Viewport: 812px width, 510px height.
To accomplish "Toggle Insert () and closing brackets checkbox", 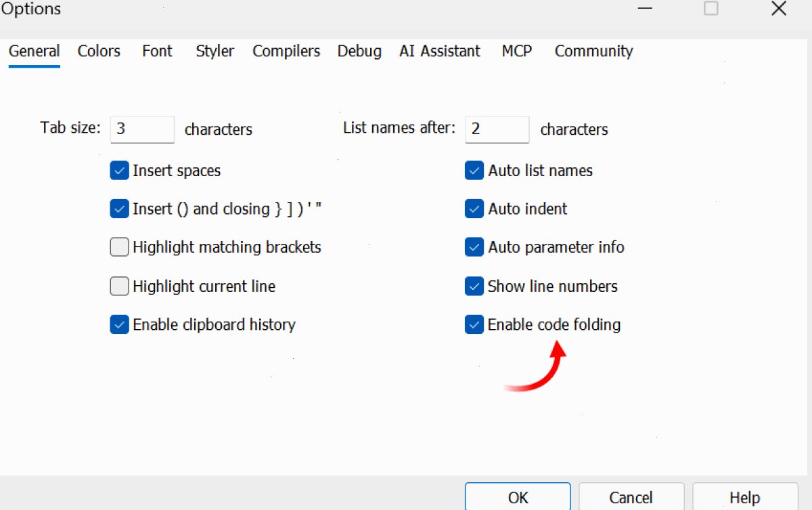I will tap(119, 209).
